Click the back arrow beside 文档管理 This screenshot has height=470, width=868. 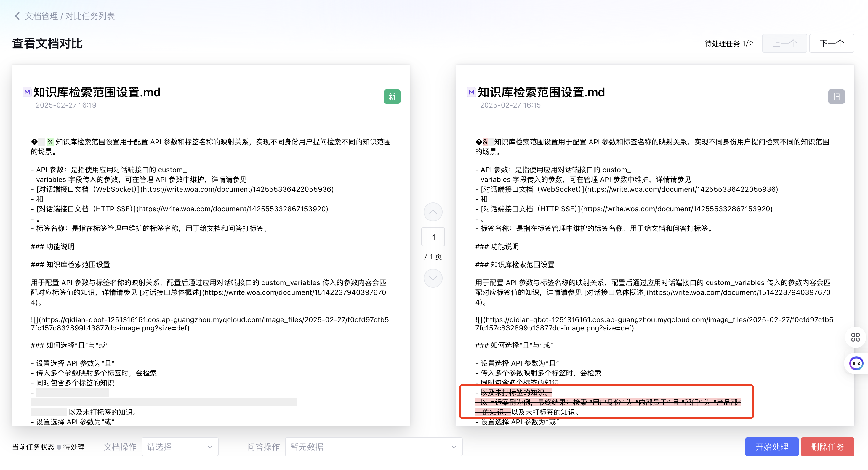[x=17, y=16]
